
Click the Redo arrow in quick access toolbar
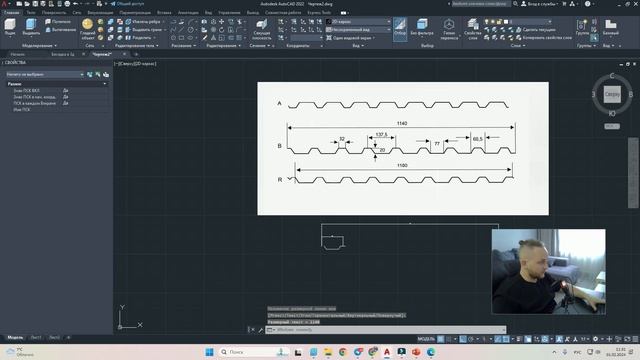[x=87, y=4]
